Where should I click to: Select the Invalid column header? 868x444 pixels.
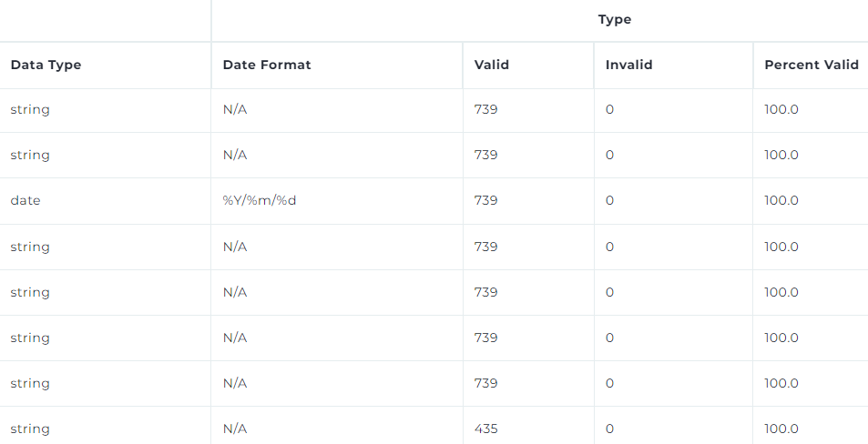pyautogui.click(x=628, y=65)
